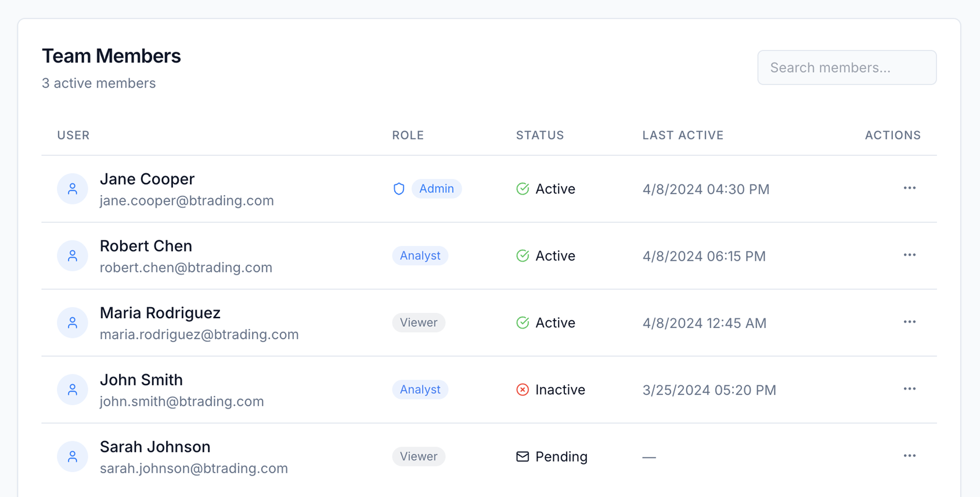Focus the Search members input field

click(x=846, y=67)
